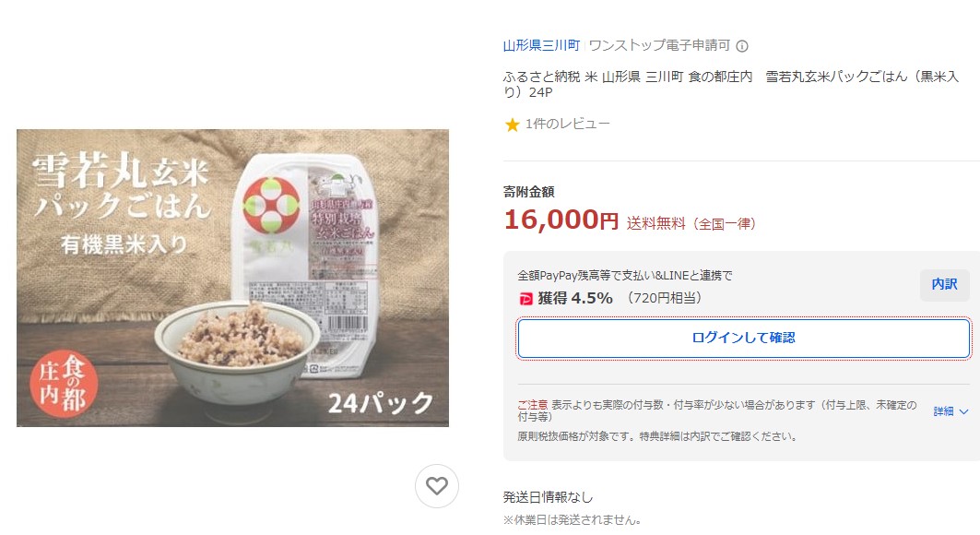Click the 24パック text in photo

(380, 402)
